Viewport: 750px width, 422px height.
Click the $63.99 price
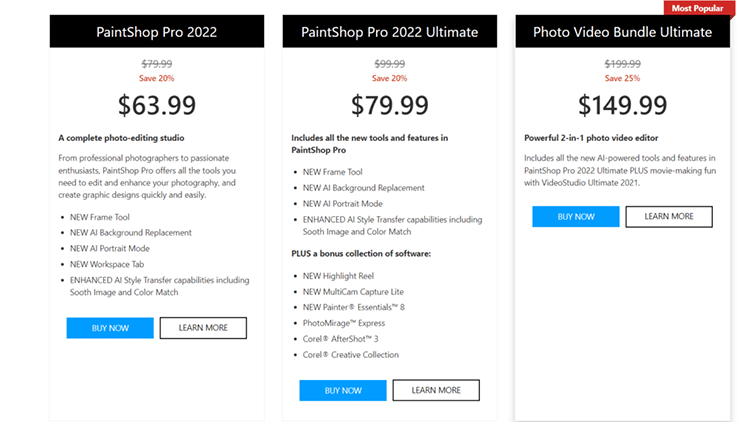157,104
